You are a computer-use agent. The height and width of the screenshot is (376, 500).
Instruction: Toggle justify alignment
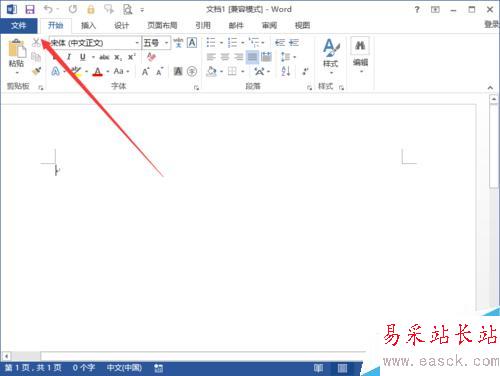(252, 57)
